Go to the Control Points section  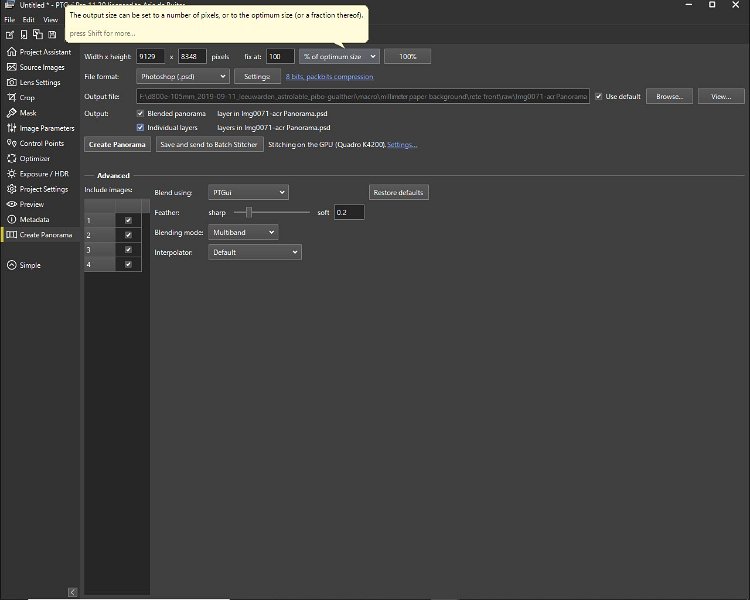tap(41, 143)
